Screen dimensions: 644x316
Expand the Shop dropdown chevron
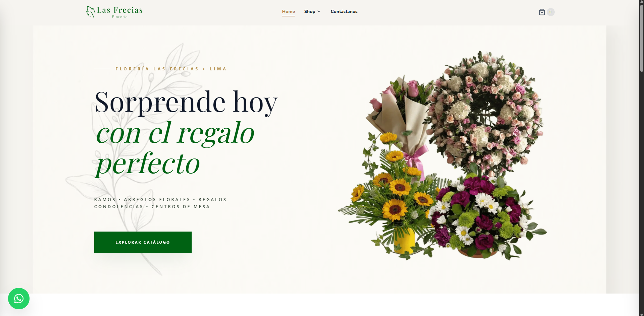tap(319, 11)
